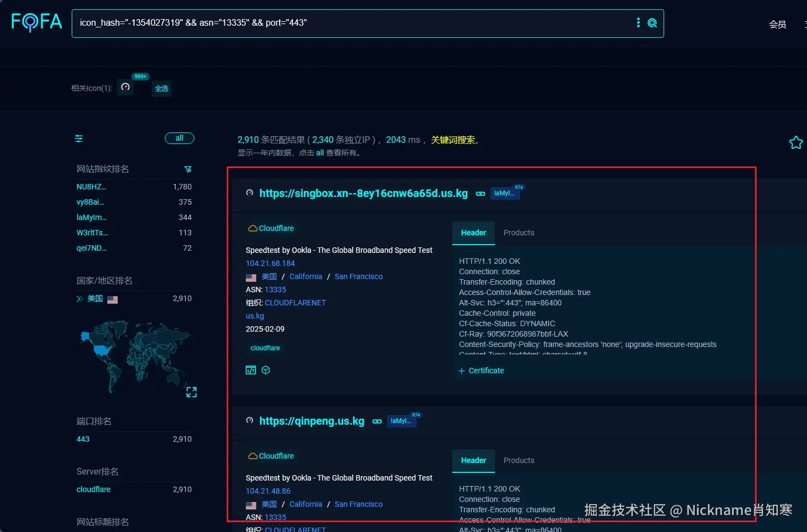Click the FOFA logo
The width and height of the screenshot is (807, 532).
coord(37,22)
